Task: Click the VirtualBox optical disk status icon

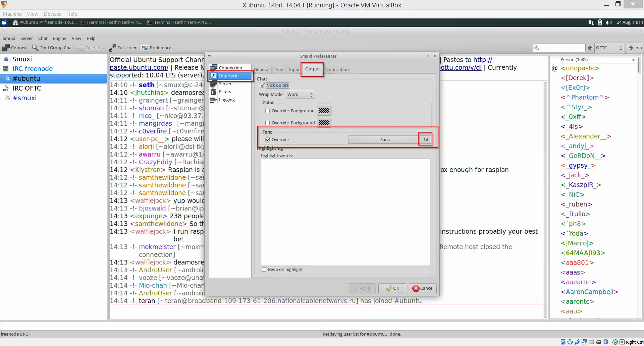Action: tap(570, 342)
